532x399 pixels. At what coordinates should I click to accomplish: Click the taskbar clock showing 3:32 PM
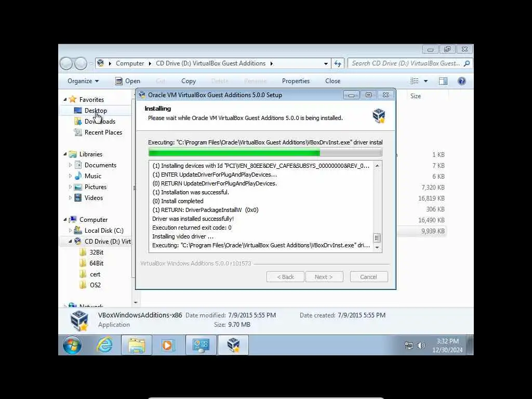click(447, 345)
